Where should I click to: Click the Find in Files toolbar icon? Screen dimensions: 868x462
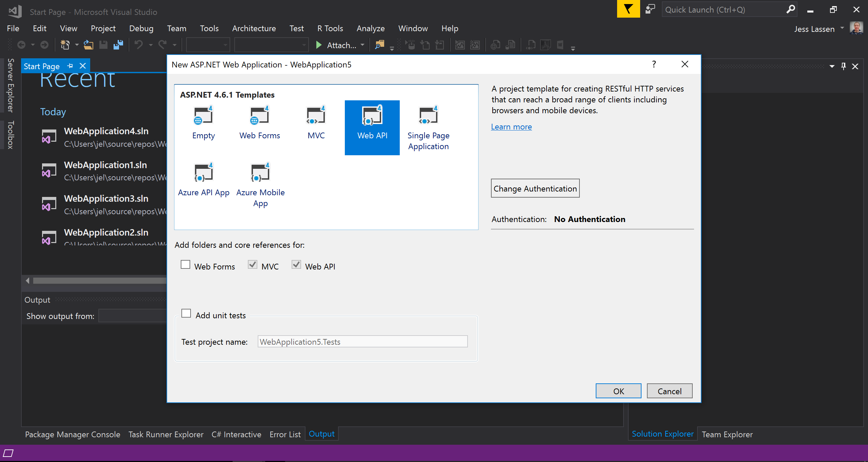[x=380, y=45]
